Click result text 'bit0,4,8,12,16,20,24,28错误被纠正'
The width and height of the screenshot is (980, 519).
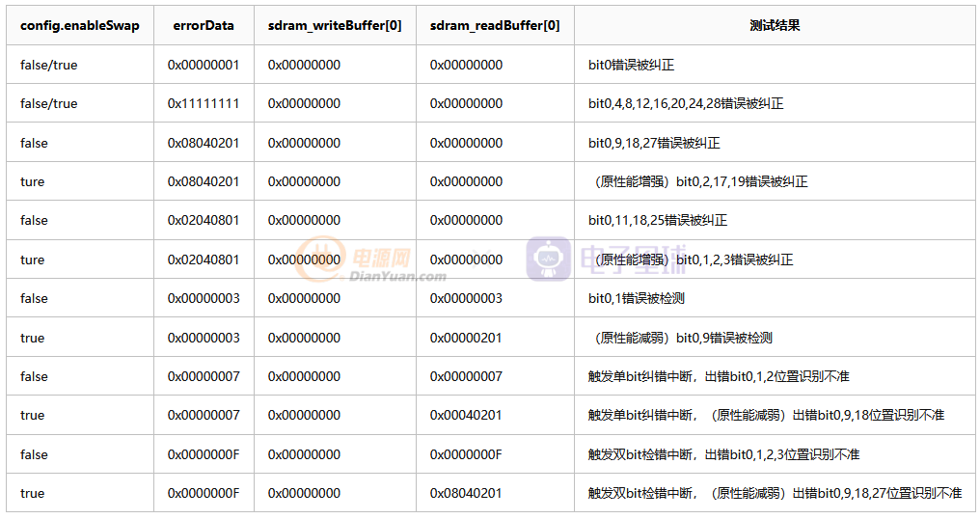coord(686,103)
